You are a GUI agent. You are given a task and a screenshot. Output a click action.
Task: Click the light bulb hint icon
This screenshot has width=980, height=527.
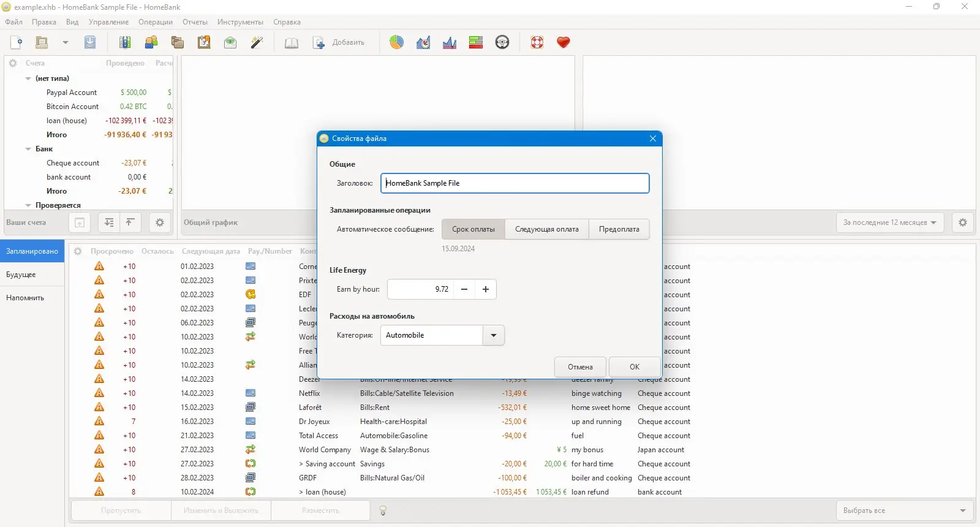point(383,510)
